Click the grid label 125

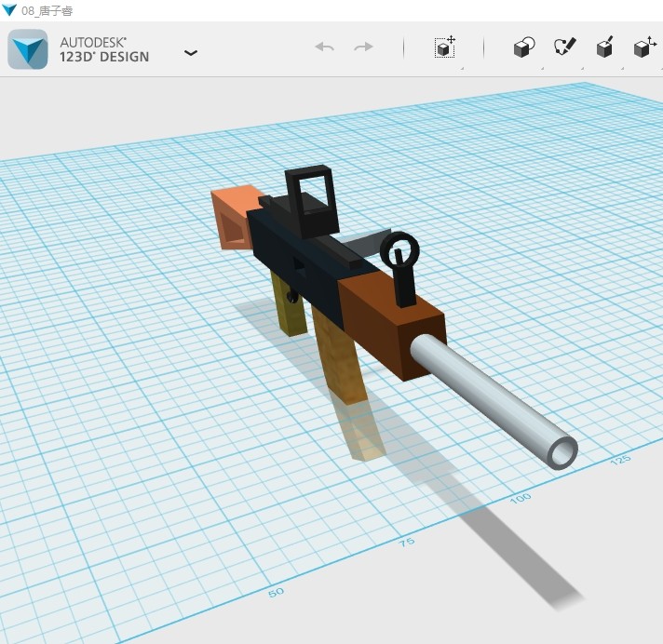click(621, 460)
